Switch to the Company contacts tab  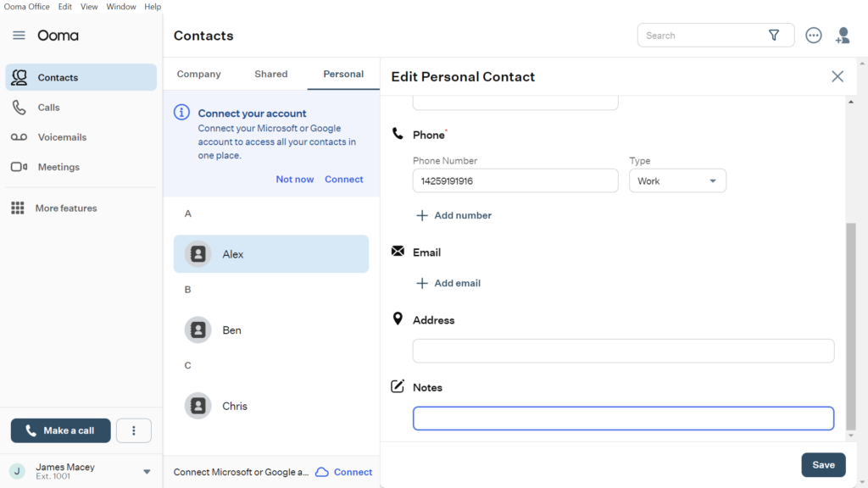(x=198, y=74)
